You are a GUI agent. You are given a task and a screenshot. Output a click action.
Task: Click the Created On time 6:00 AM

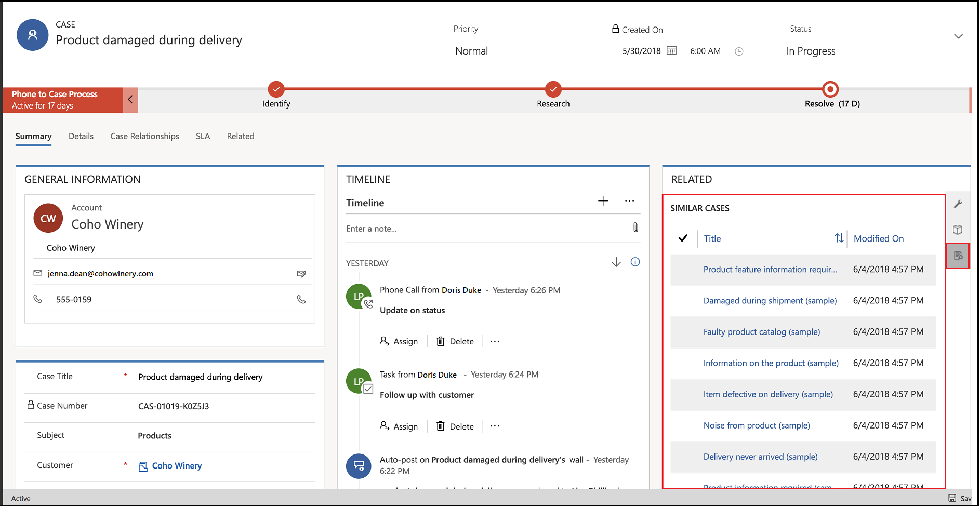tap(705, 51)
